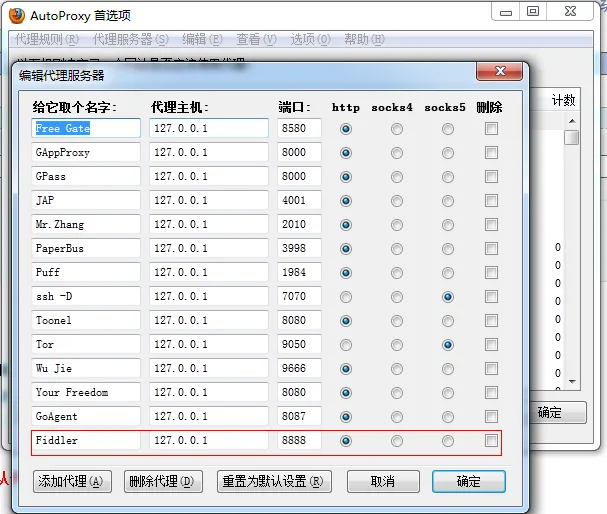Open the 选项 menu
The width and height of the screenshot is (607, 514).
310,39
